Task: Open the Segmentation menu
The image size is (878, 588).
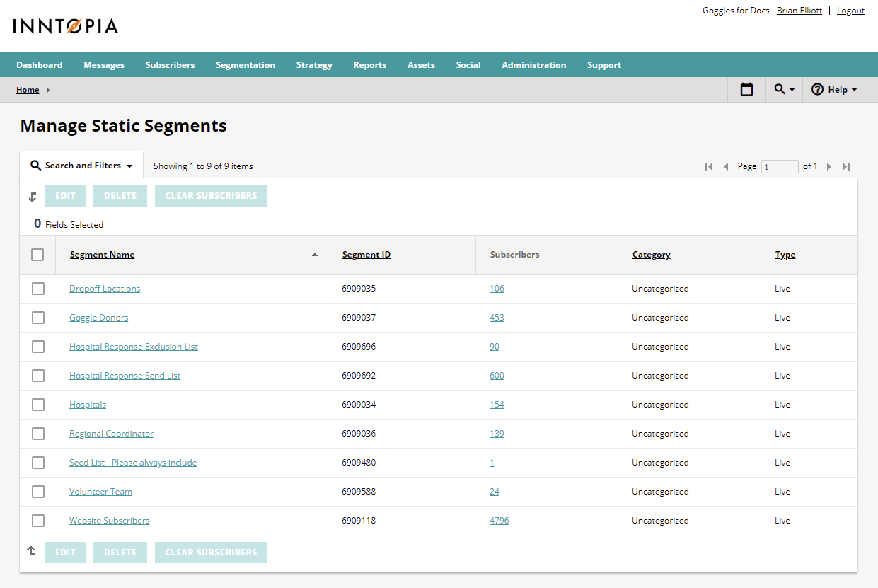Action: tap(246, 65)
